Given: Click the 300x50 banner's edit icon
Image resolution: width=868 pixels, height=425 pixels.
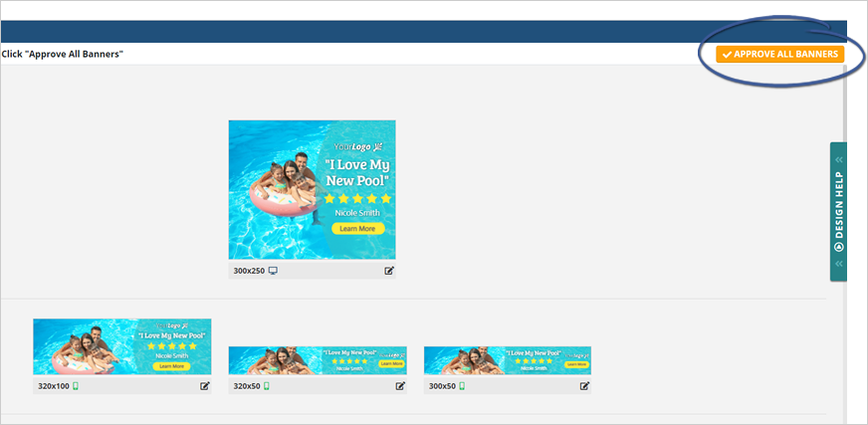Looking at the screenshot, I should (585, 386).
